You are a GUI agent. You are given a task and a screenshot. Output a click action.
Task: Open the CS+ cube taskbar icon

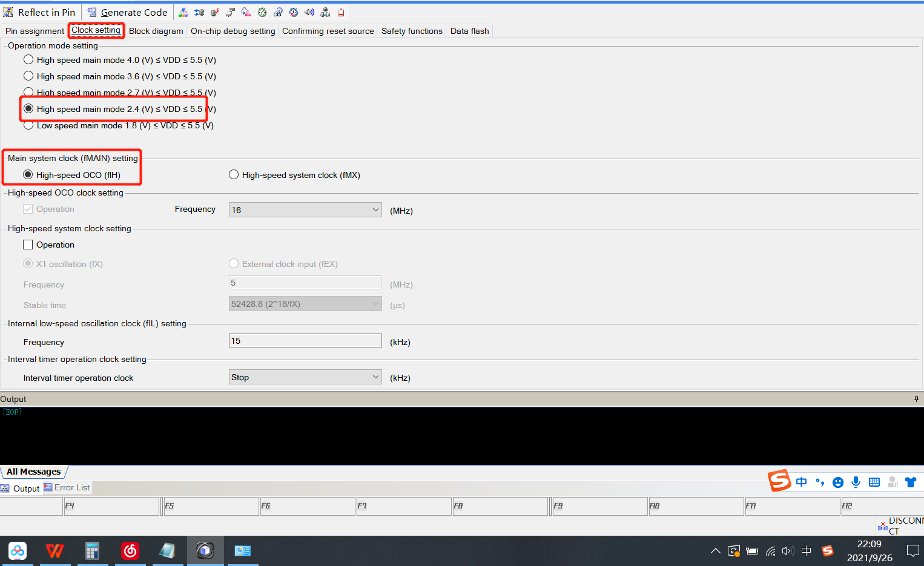click(x=205, y=551)
